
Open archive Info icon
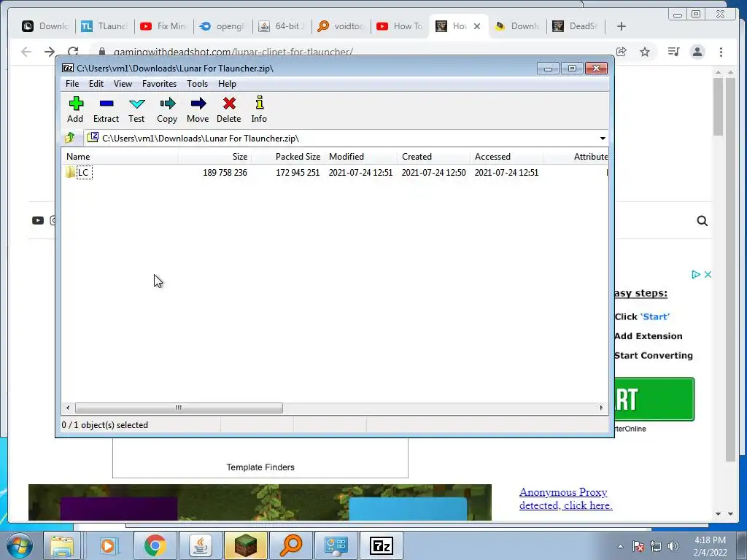pyautogui.click(x=259, y=109)
